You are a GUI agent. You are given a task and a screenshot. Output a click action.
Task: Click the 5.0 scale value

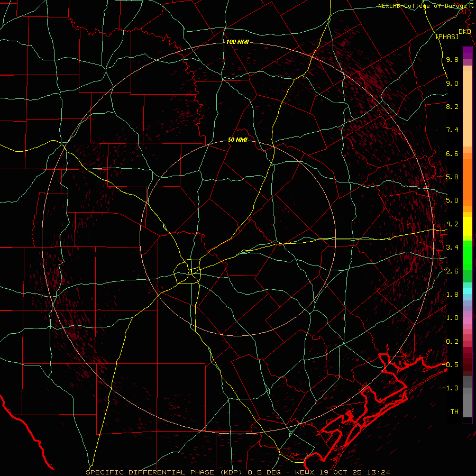pyautogui.click(x=452, y=200)
